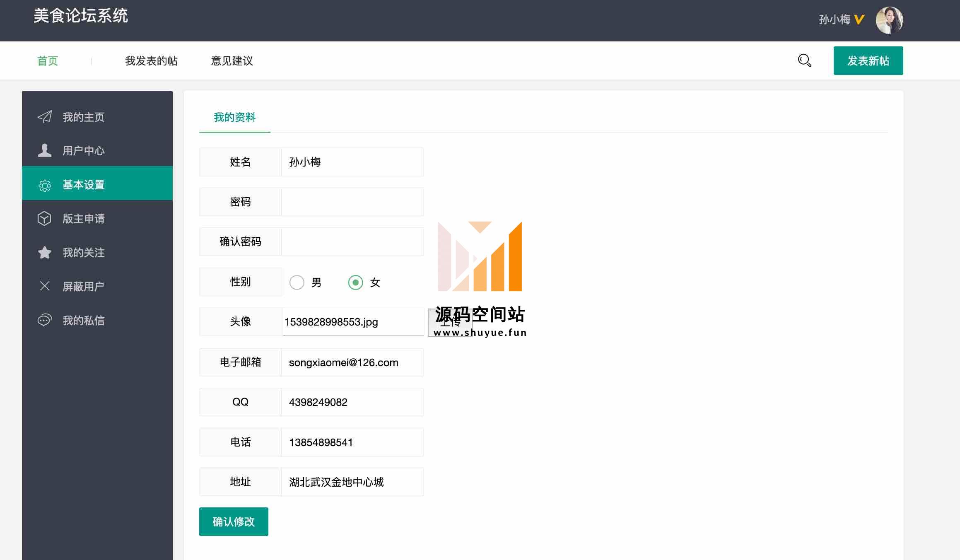This screenshot has height=560, width=960.
Task: Open 意见建议 navigation item
Action: [x=232, y=61]
